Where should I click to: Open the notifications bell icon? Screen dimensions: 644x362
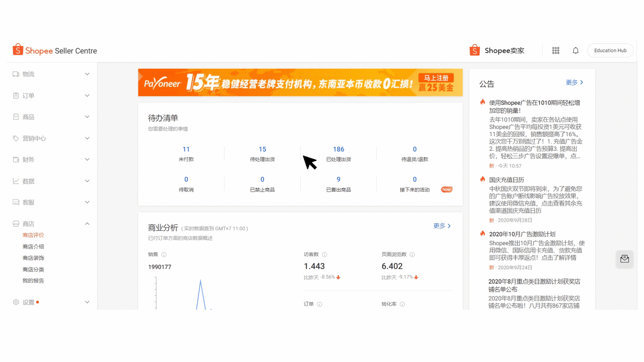pos(576,51)
